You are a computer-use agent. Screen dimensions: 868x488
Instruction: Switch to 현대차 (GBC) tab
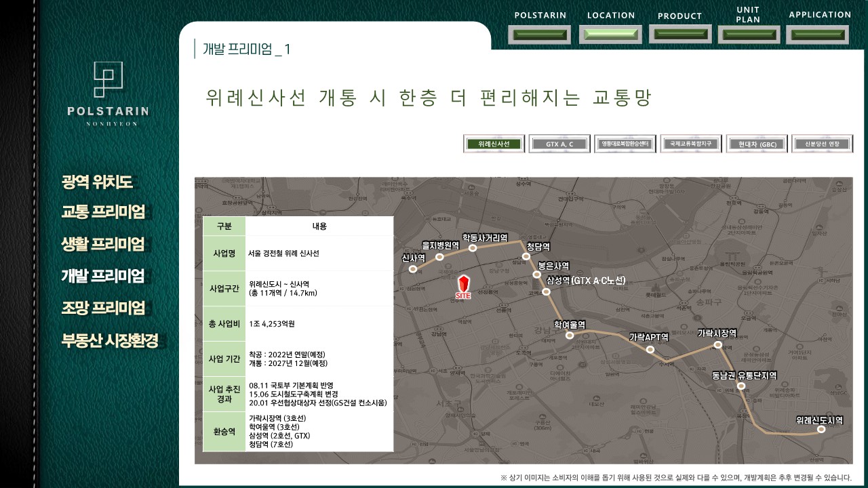tap(757, 144)
